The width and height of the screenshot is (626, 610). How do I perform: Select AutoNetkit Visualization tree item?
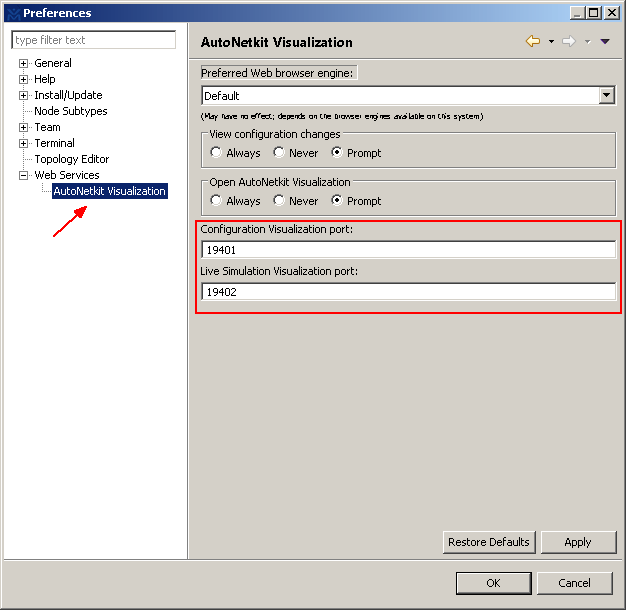click(x=109, y=191)
